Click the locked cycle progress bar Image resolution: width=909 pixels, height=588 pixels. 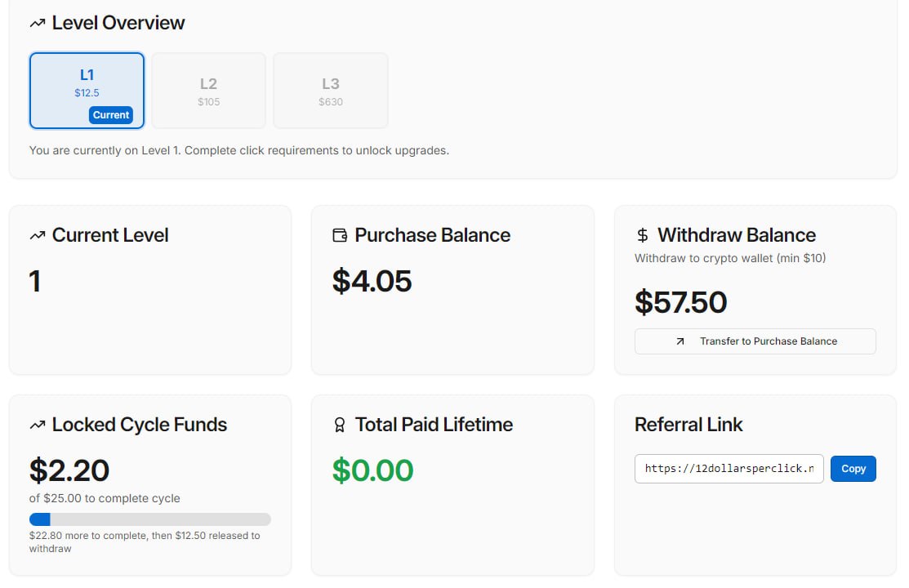149,519
